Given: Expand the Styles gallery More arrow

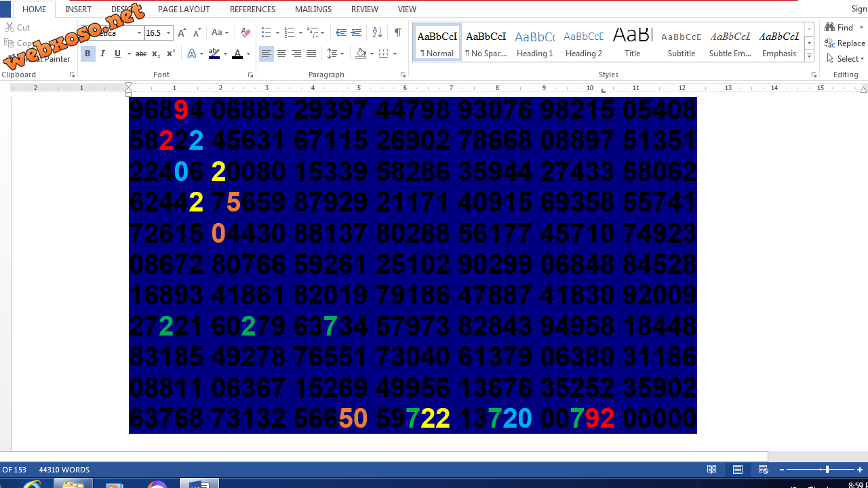Looking at the screenshot, I should pyautogui.click(x=809, y=56).
